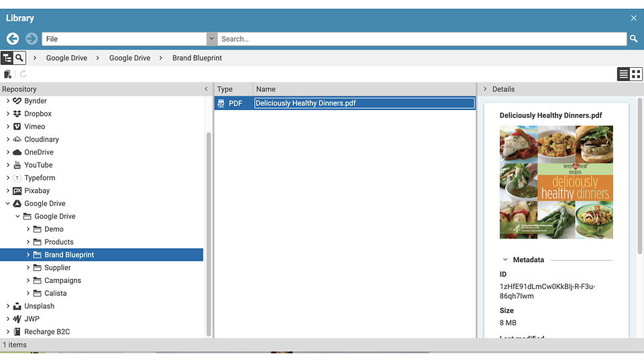Open the YouTube repository

[38, 165]
